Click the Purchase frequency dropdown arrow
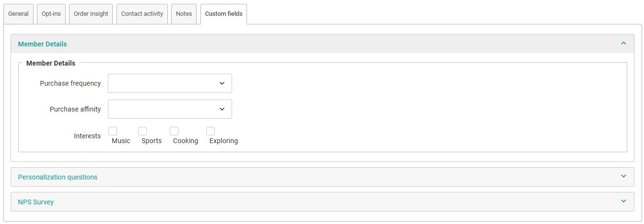The width and height of the screenshot is (644, 224). click(x=222, y=83)
